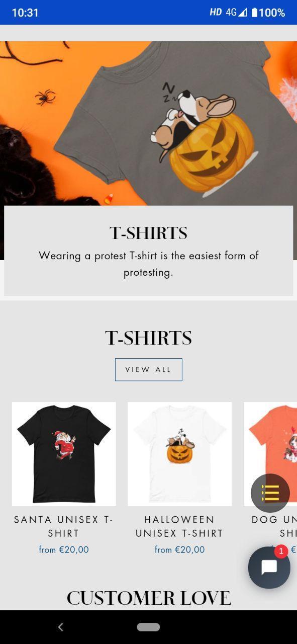297x644 pixels.
Task: Open the Halloween Unisex T-Shirt title link
Action: 179,526
